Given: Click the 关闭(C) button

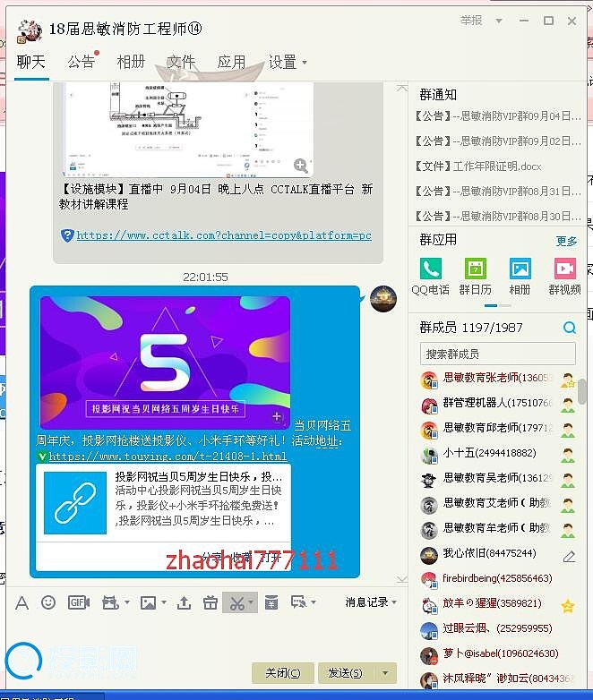Looking at the screenshot, I should [x=282, y=673].
